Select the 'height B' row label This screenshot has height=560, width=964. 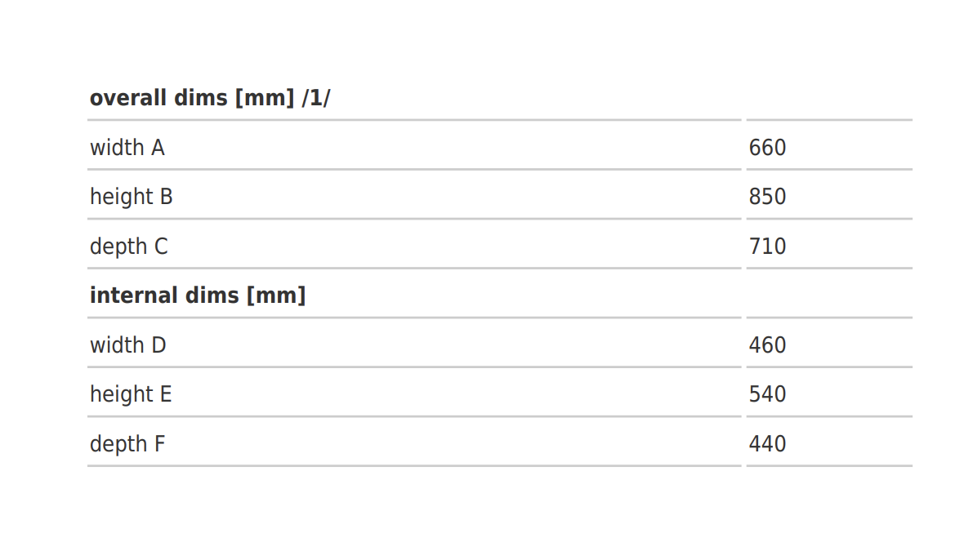131,198
